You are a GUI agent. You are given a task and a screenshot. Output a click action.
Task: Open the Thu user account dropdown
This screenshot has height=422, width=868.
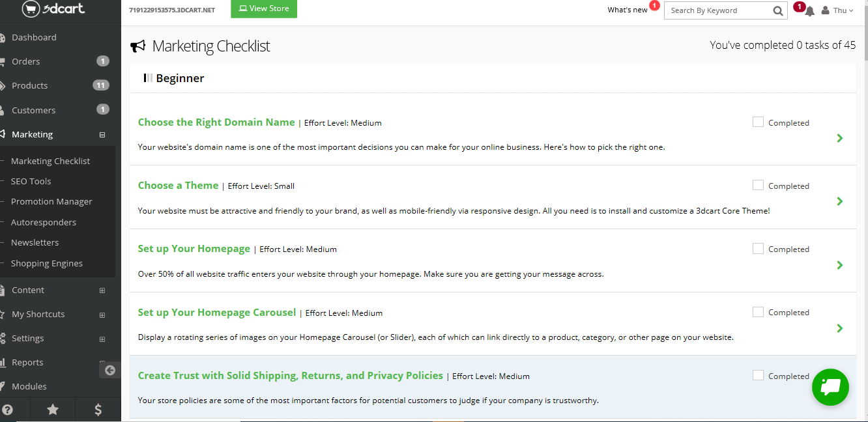click(x=838, y=10)
